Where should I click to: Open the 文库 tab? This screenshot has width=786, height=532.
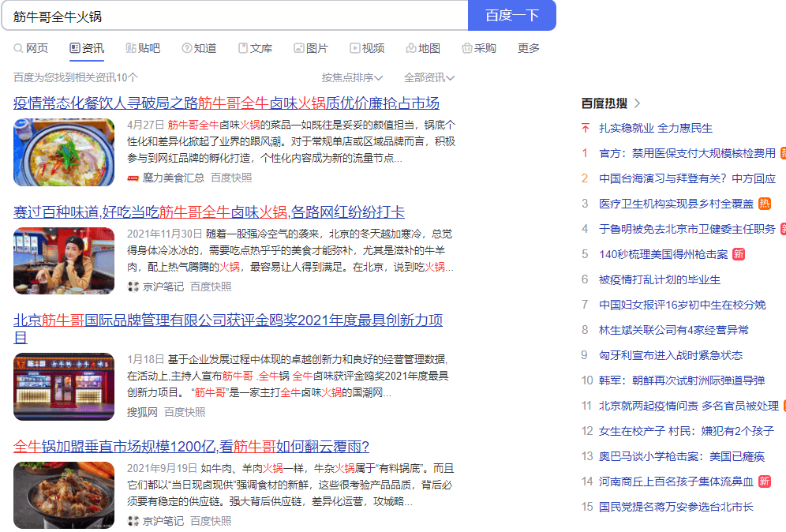tap(261, 48)
